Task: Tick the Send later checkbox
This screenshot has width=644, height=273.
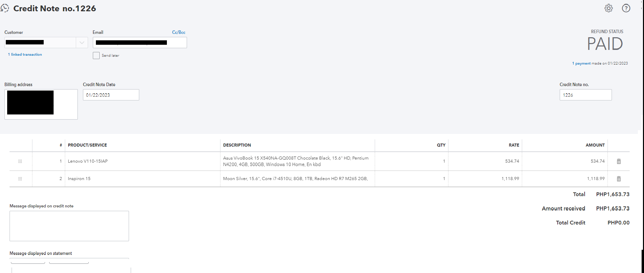Action: tap(96, 55)
